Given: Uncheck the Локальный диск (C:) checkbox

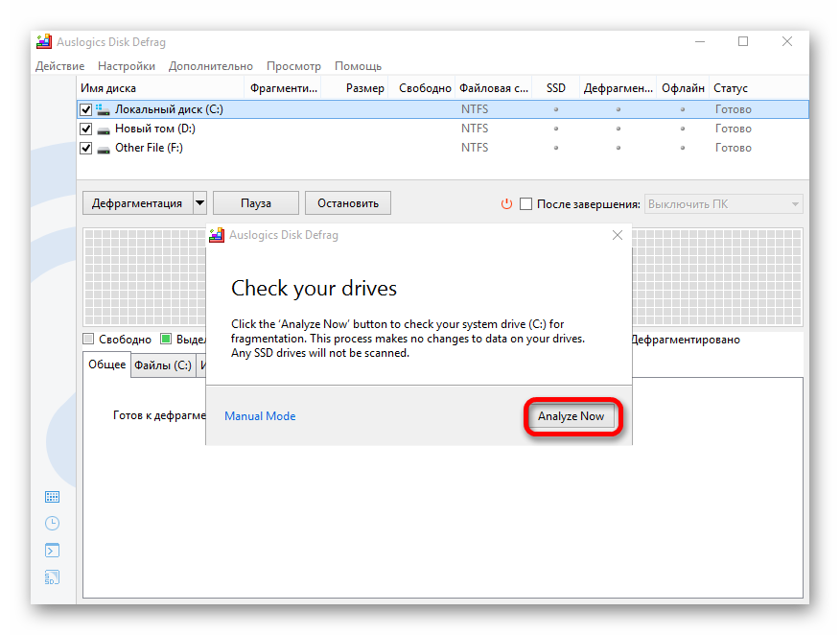Looking at the screenshot, I should (x=86, y=109).
